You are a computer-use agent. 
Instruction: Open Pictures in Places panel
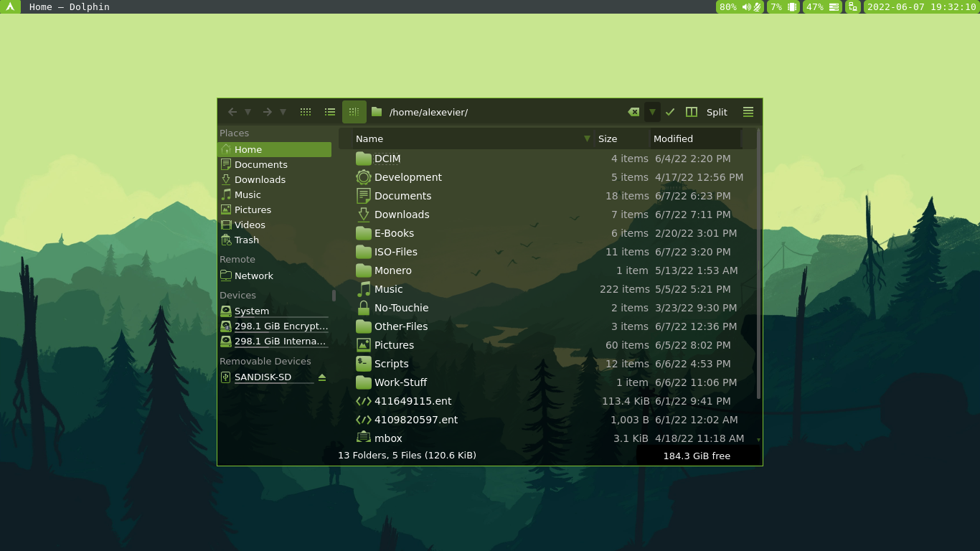click(x=274, y=209)
